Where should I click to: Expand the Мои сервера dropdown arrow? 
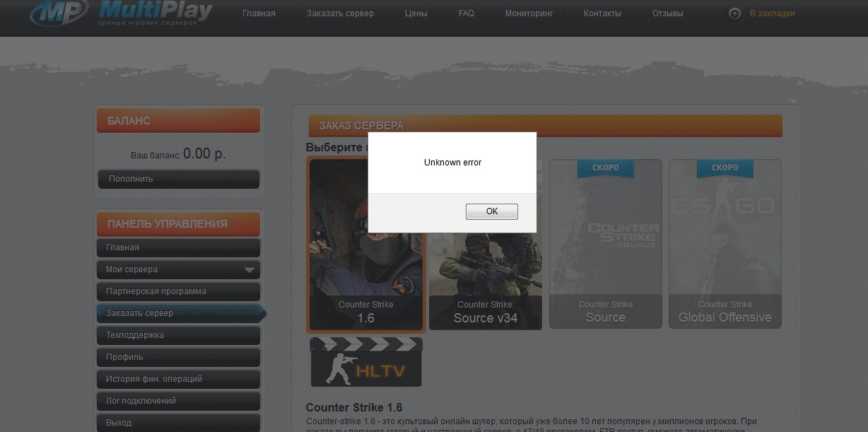[249, 269]
